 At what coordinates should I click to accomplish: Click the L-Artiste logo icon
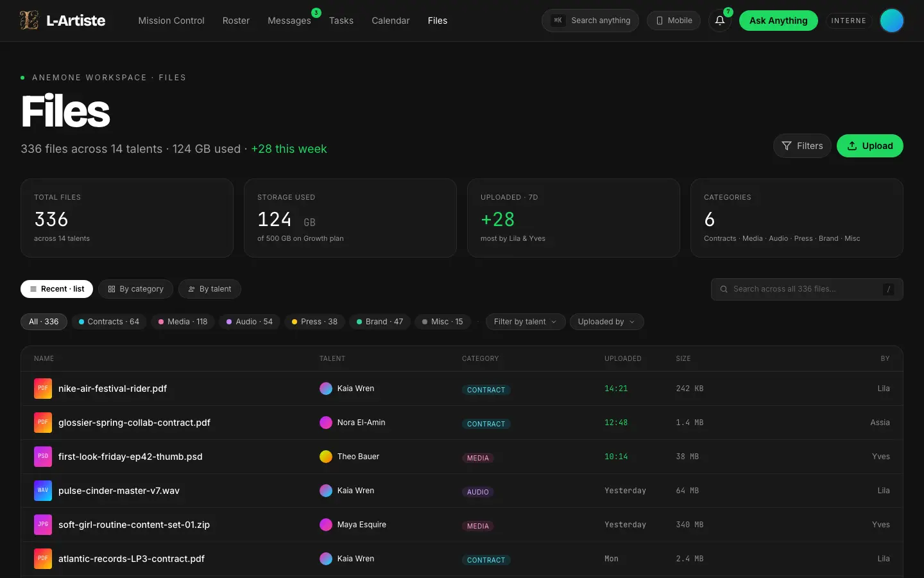pyautogui.click(x=29, y=21)
